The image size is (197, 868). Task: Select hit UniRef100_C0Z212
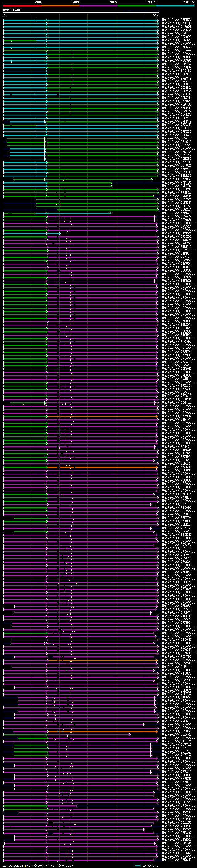177,81
